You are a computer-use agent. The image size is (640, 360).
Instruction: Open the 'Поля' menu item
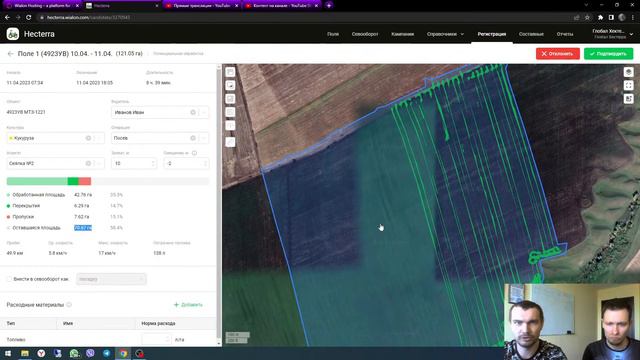click(x=333, y=34)
